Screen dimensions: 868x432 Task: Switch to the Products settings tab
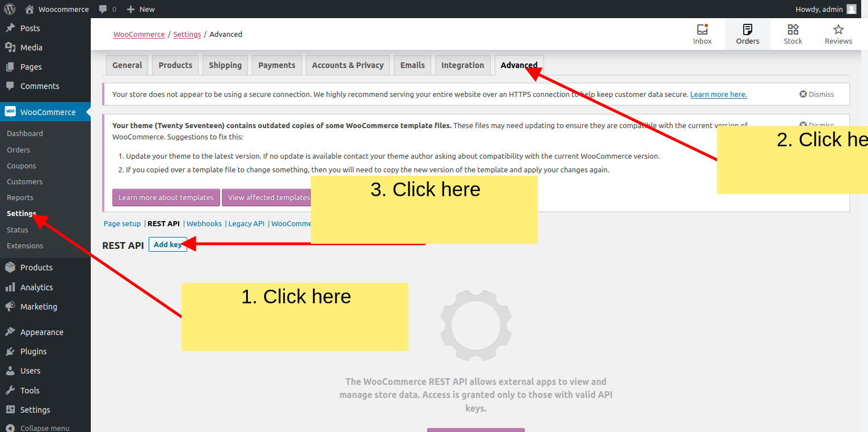[175, 65]
